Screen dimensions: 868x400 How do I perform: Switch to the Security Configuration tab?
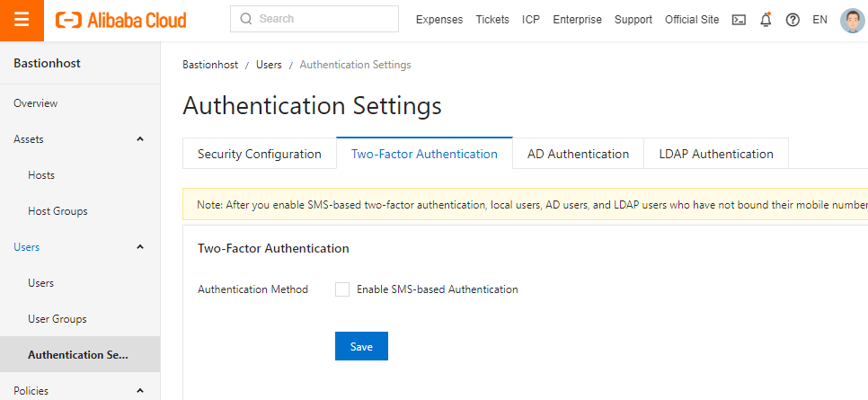[x=259, y=154]
